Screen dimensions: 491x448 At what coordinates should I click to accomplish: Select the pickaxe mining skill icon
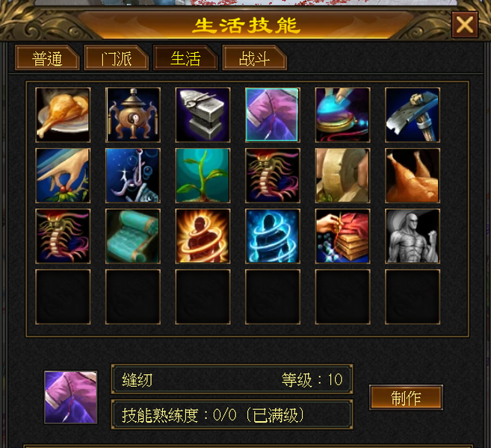click(413, 115)
